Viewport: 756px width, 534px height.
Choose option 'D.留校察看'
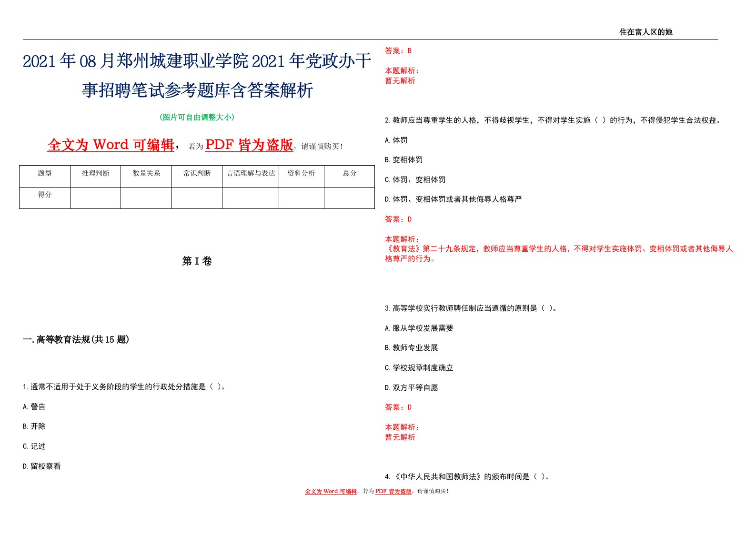point(42,466)
